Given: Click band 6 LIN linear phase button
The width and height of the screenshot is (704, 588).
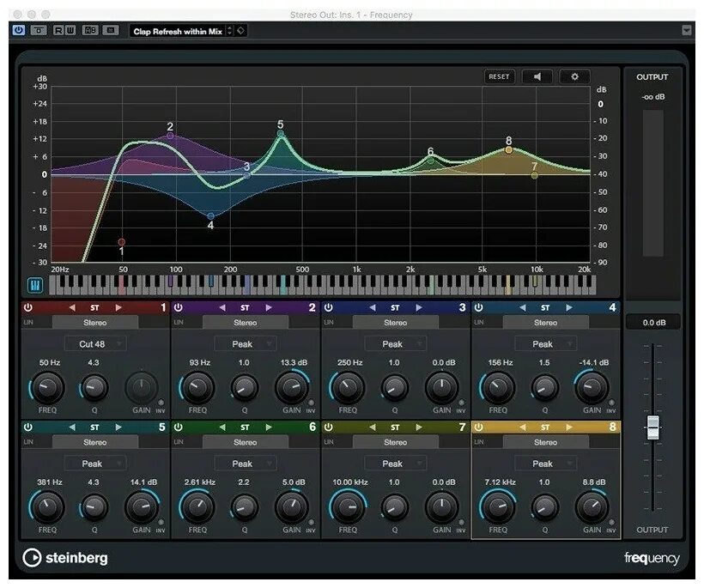Looking at the screenshot, I should [x=179, y=442].
